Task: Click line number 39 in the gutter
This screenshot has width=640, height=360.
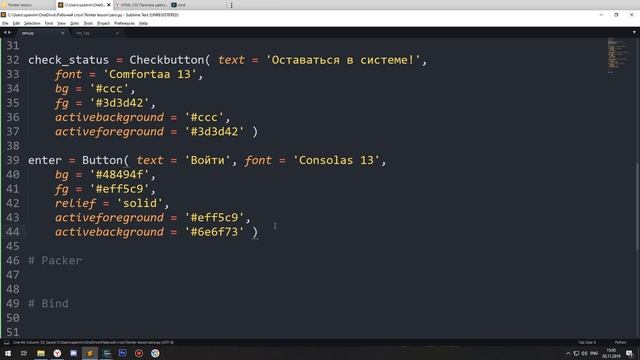Action: point(13,160)
